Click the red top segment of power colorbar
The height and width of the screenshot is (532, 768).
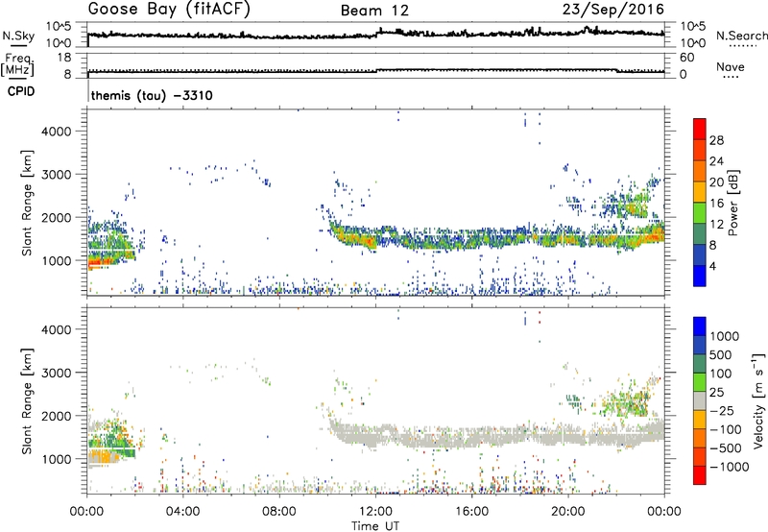(x=700, y=129)
